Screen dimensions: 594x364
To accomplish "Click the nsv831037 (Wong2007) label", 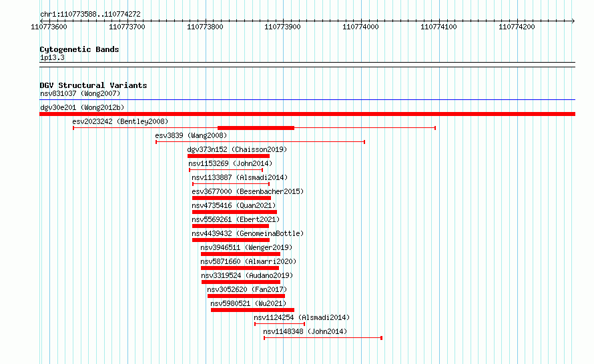I will point(80,93).
